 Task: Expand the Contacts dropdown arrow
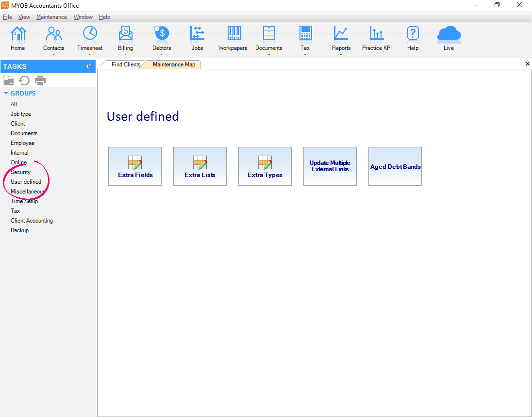53,55
